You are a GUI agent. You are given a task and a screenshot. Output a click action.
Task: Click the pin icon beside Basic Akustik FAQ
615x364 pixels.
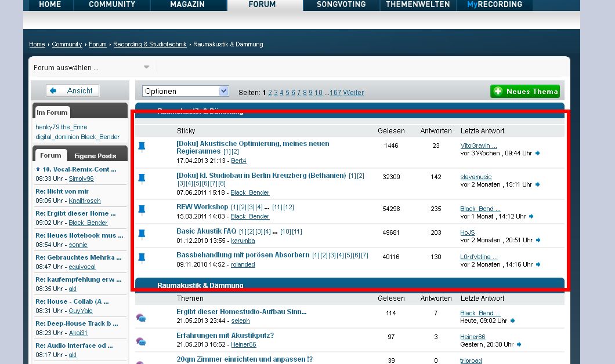point(142,234)
